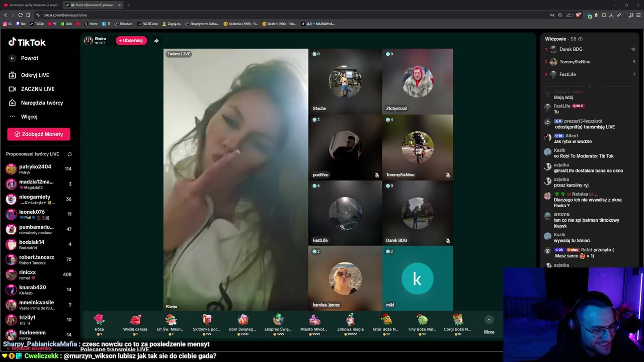
Task: Send the Elf Św. Mikoł... gift
Action: (171, 325)
